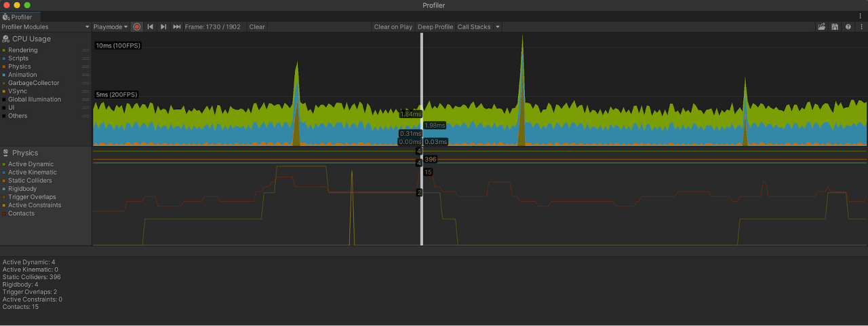Click the 'Active Constraints: 0' detail line

click(33, 300)
